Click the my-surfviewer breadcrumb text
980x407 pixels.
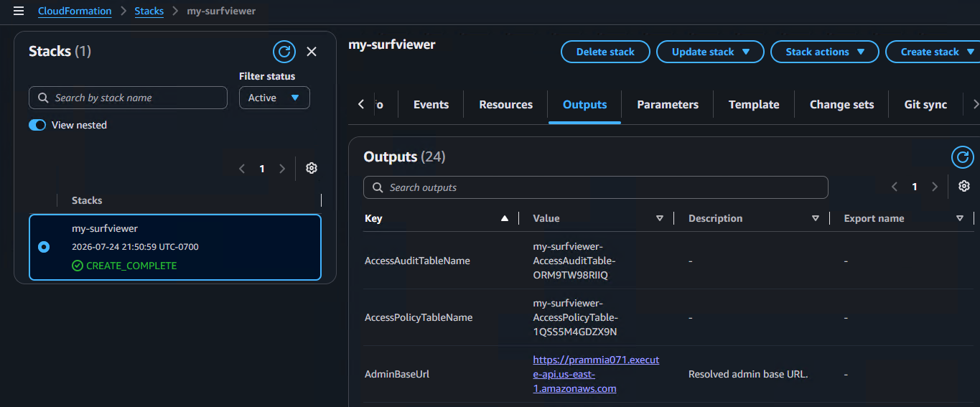(x=221, y=11)
